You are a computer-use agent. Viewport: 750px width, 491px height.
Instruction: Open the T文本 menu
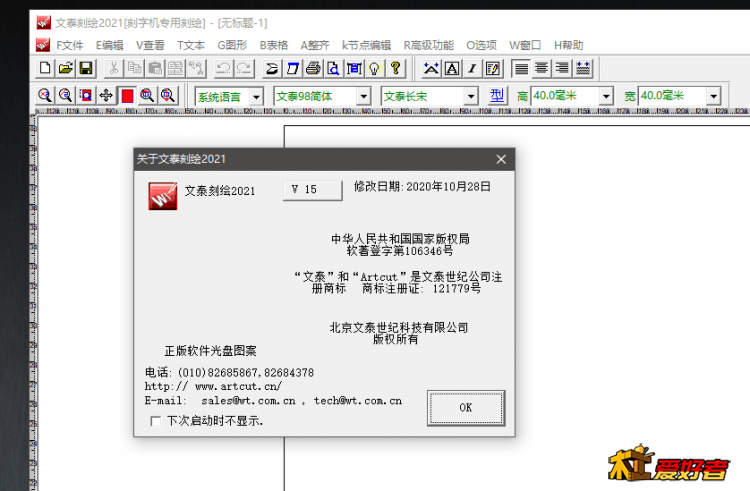(191, 45)
